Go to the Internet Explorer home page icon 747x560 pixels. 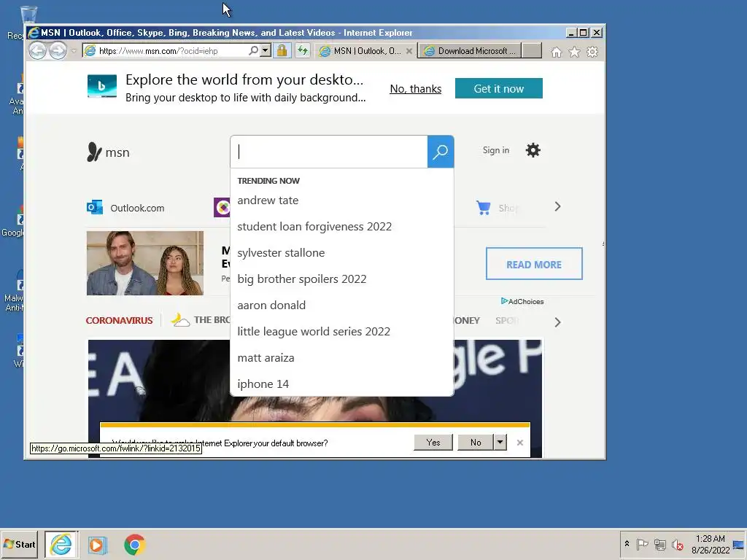click(556, 52)
